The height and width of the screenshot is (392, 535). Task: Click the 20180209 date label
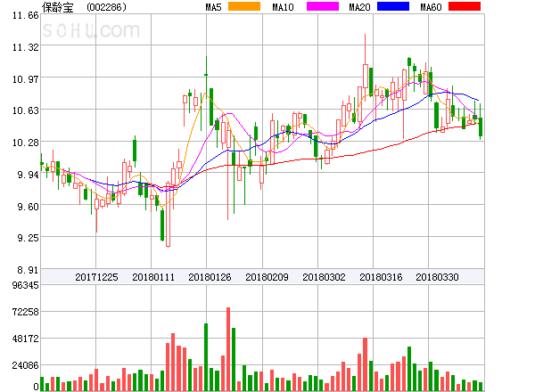pyautogui.click(x=267, y=277)
